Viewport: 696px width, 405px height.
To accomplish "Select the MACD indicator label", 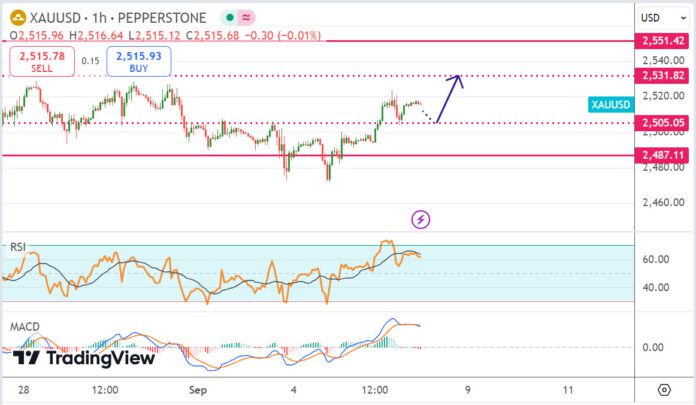I will [x=25, y=327].
